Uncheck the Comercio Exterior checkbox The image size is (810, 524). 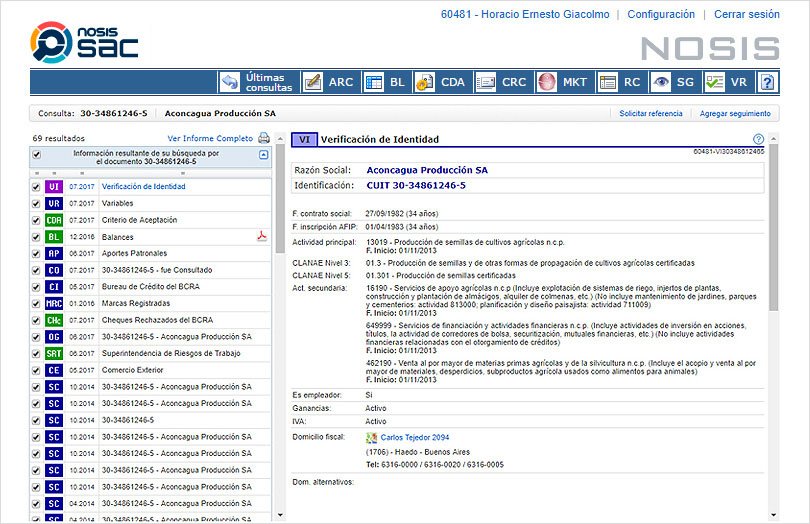[x=36, y=371]
